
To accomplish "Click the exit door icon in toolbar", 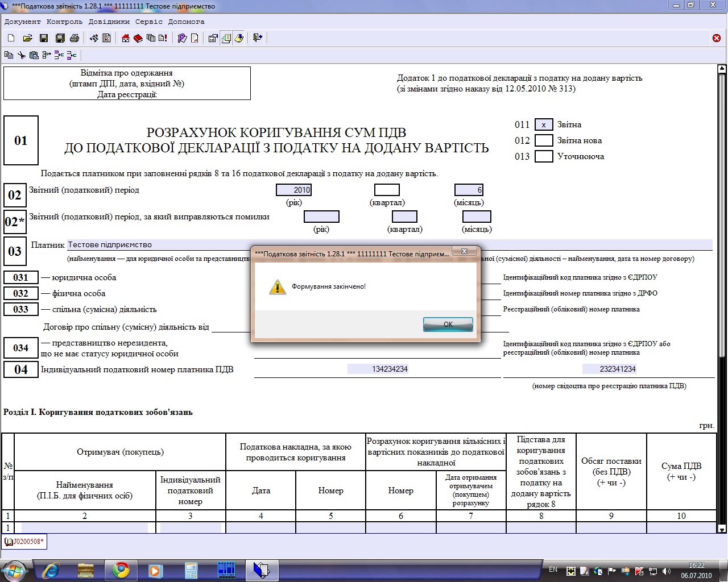I will coord(258,38).
